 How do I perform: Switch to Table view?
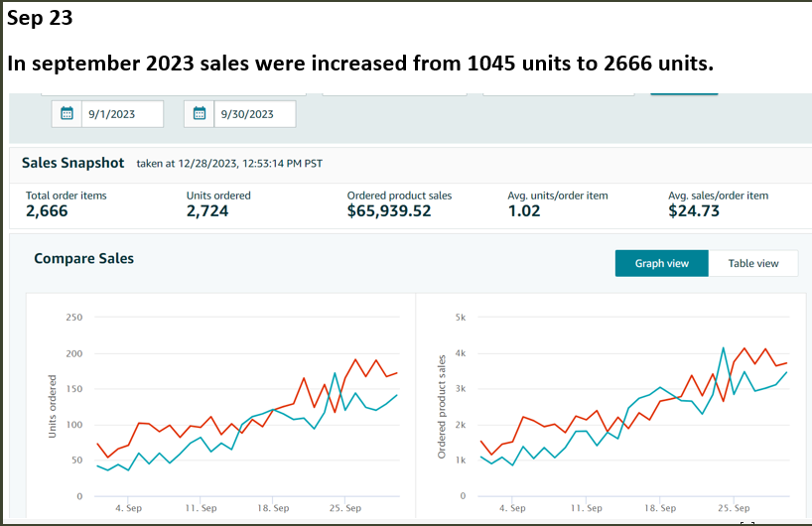click(753, 263)
